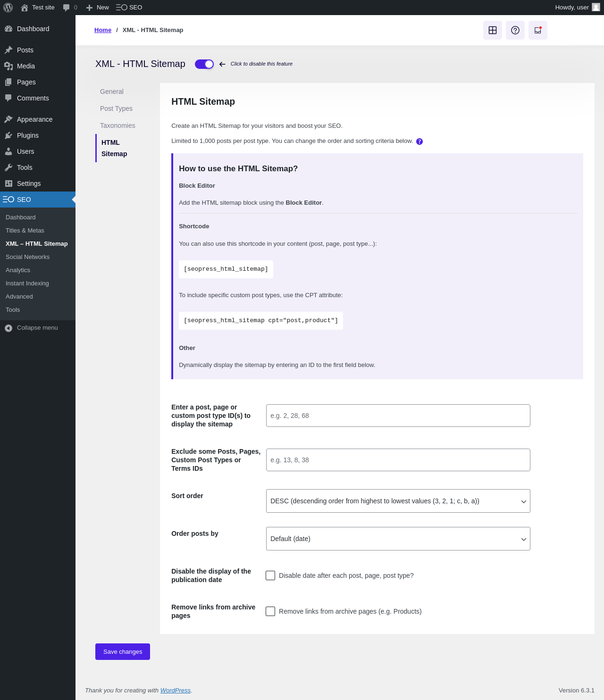Click the Collapse menu arrow icon
The image size is (604, 700).
[x=8, y=328]
